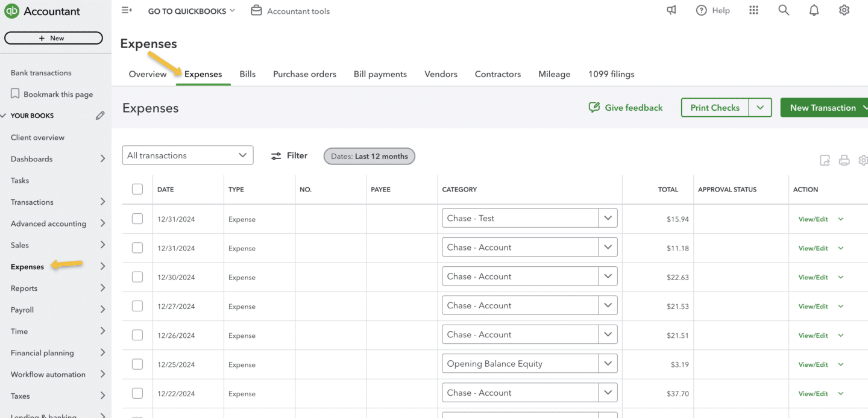The width and height of the screenshot is (868, 418).
Task: Go to the Contractors tab
Action: [498, 74]
